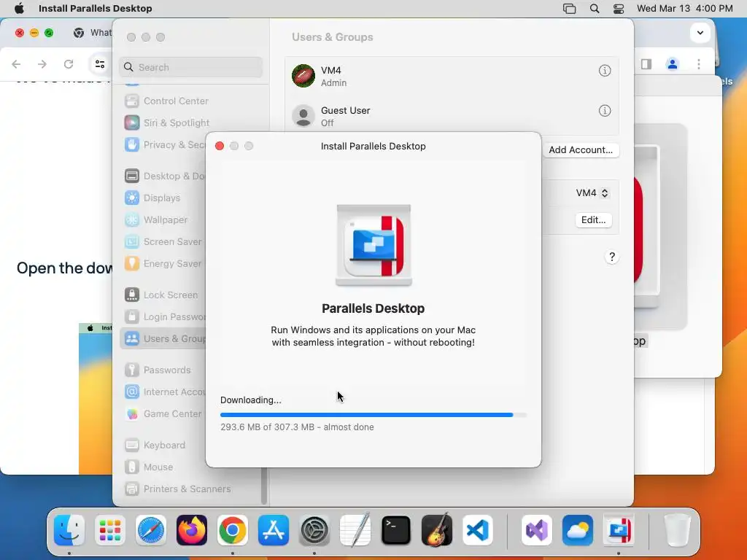The width and height of the screenshot is (747, 560).
Task: Open Chrome tab search chevron
Action: point(700,33)
